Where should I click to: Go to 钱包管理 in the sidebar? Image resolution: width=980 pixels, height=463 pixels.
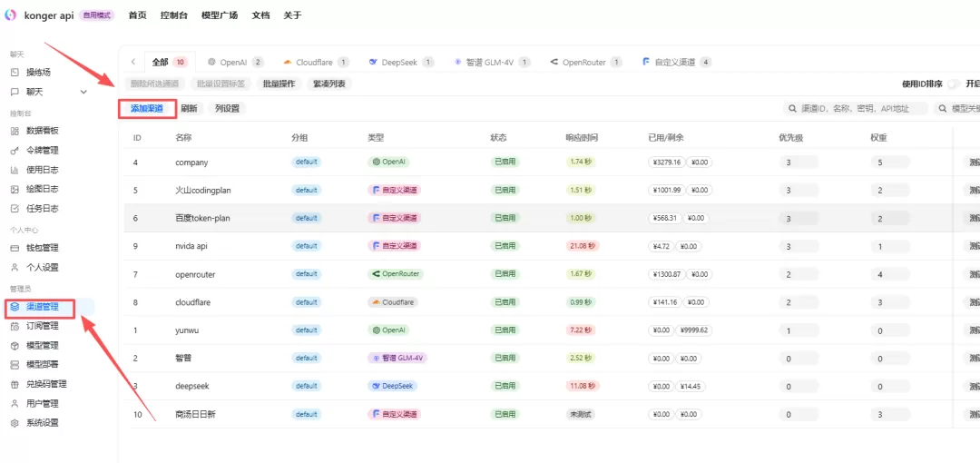[x=42, y=248]
